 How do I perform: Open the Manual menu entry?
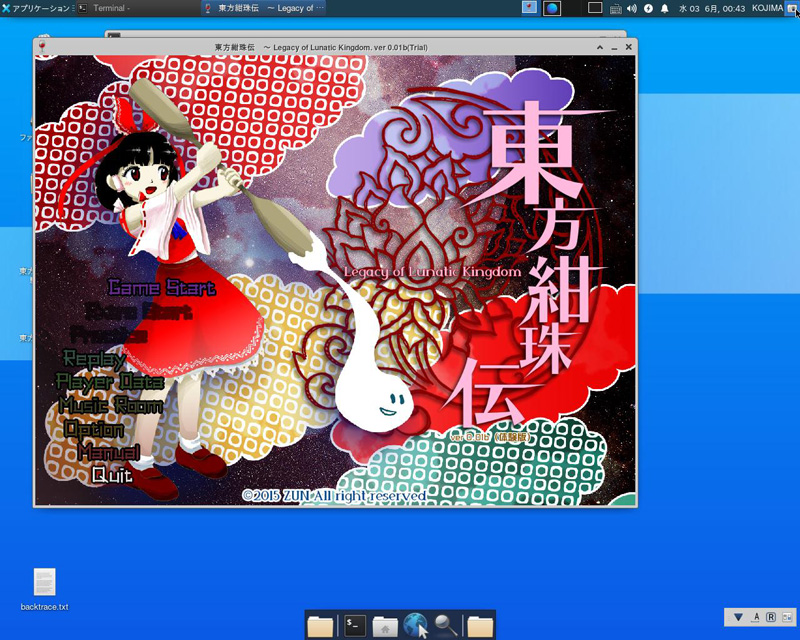tap(109, 452)
